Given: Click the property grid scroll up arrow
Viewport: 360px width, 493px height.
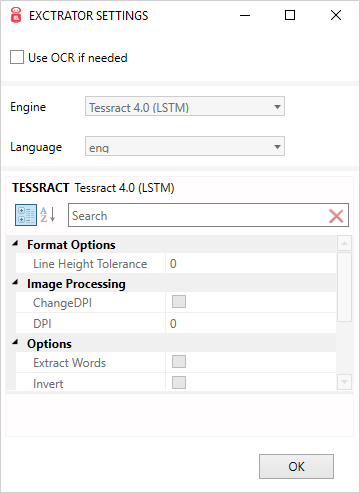Looking at the screenshot, I should tap(344, 243).
